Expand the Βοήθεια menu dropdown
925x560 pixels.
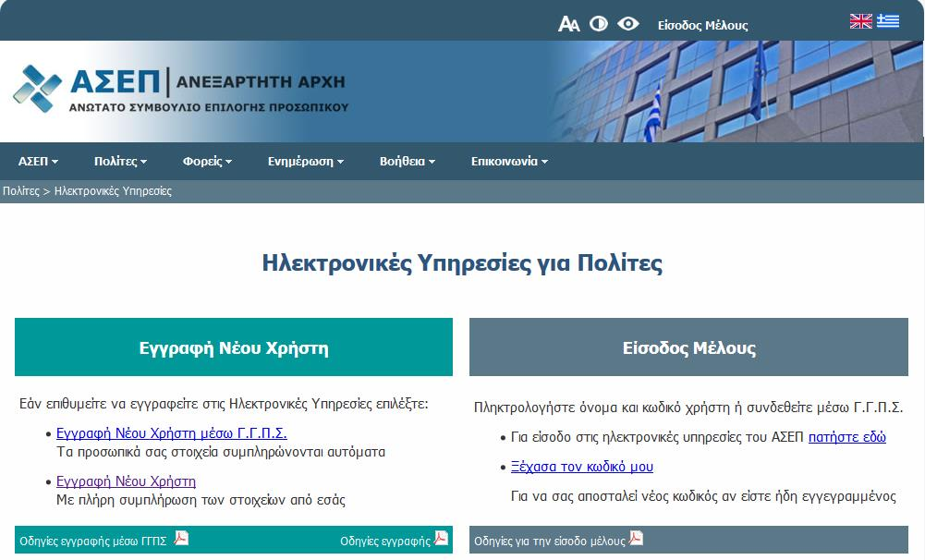(x=407, y=161)
